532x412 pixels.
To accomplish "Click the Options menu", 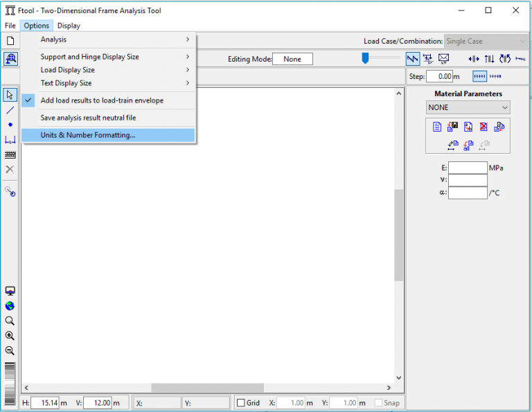I will click(36, 26).
